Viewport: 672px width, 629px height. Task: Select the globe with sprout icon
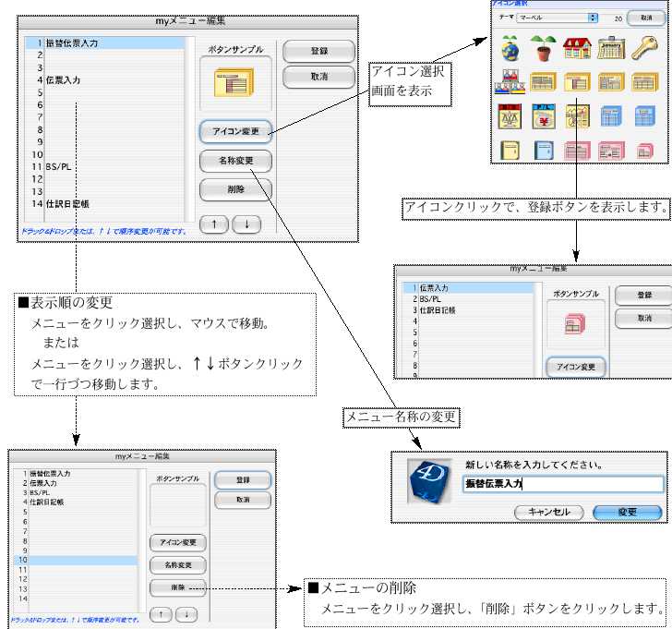coord(509,49)
